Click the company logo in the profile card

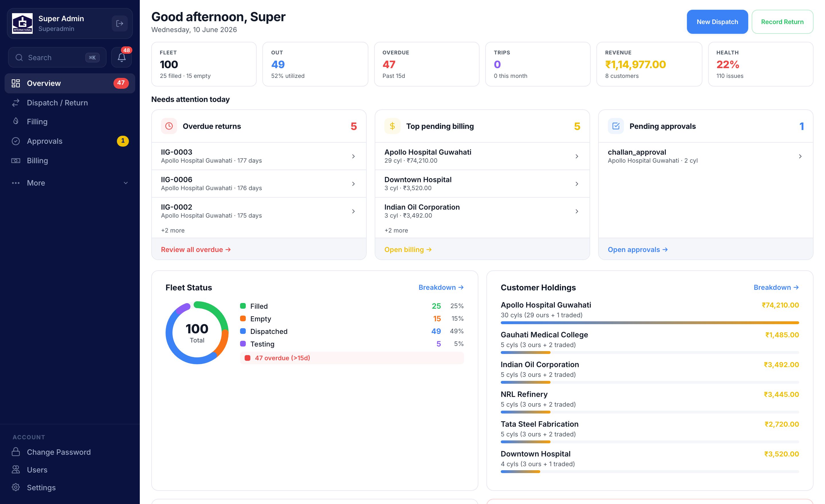coord(22,23)
